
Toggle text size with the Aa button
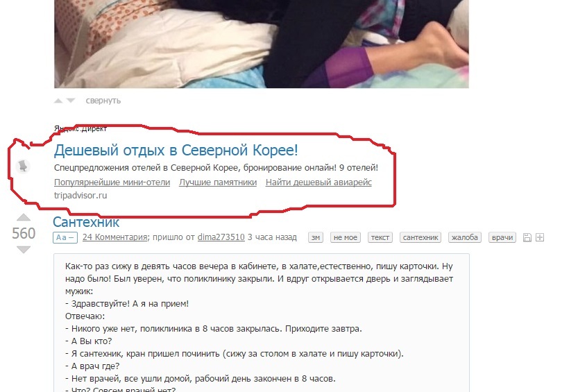pos(65,238)
